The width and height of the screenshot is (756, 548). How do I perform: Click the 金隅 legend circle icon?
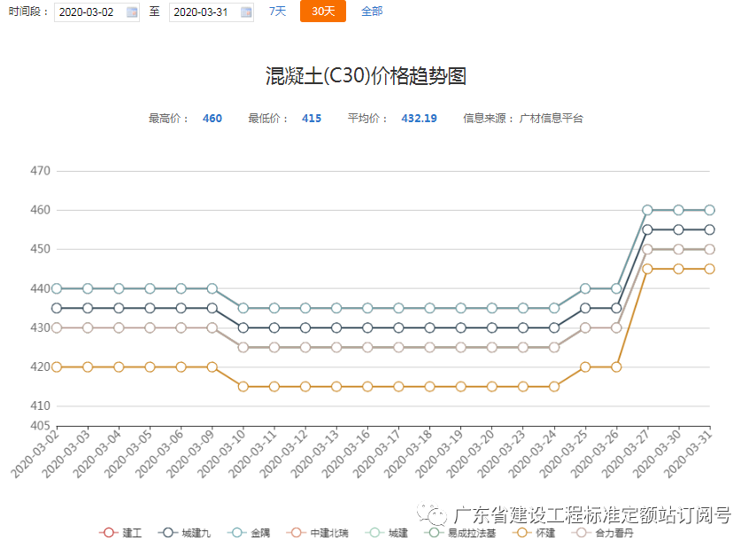[235, 533]
